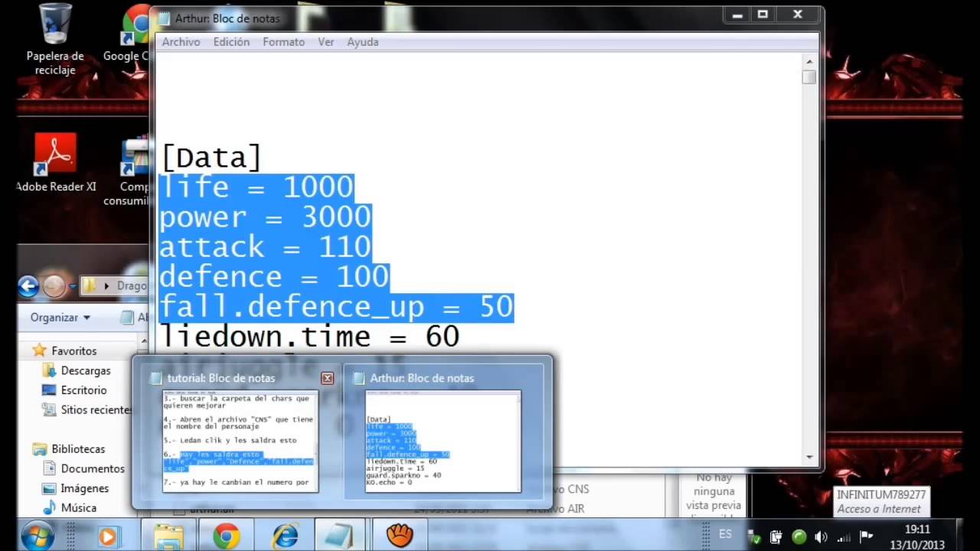Click the network signal tray icon

click(844, 536)
